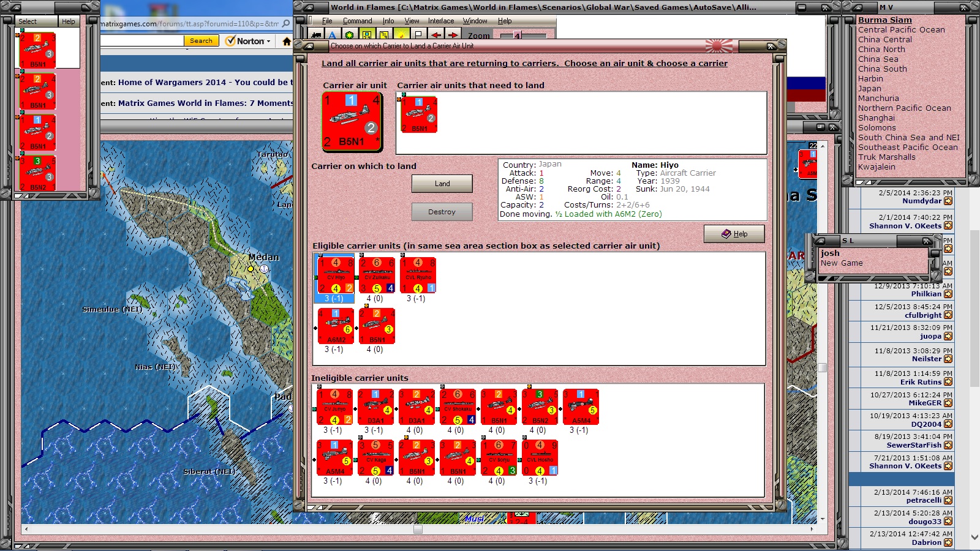
Task: Select the B5N2 counter in the Select panel
Action: [x=37, y=173]
